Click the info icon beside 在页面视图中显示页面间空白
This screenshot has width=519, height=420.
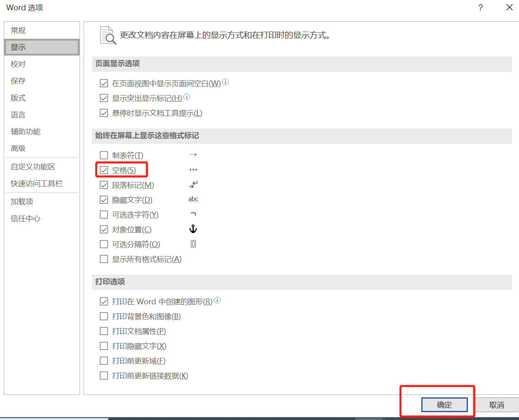coord(225,82)
